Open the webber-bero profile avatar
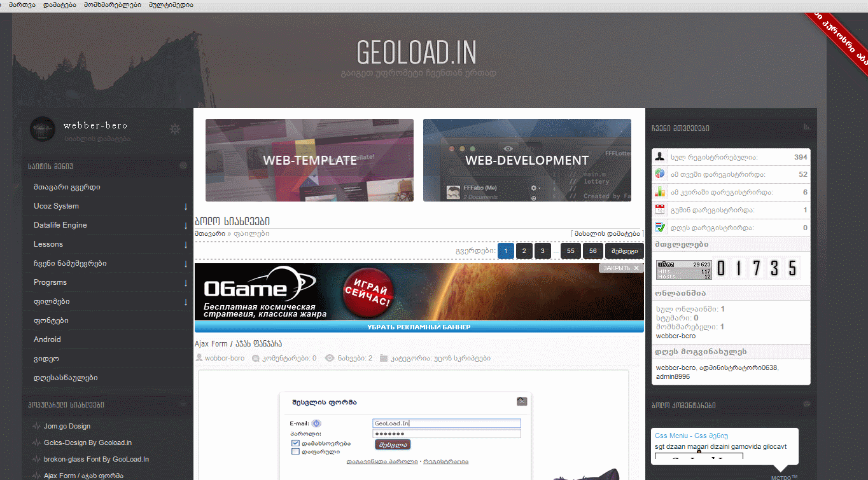868x480 pixels. click(x=43, y=130)
